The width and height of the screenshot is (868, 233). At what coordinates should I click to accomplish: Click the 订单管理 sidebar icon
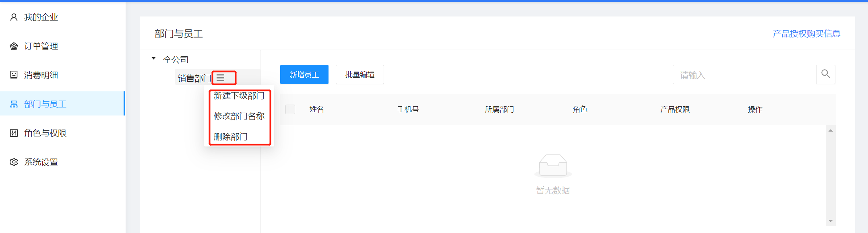pos(14,46)
